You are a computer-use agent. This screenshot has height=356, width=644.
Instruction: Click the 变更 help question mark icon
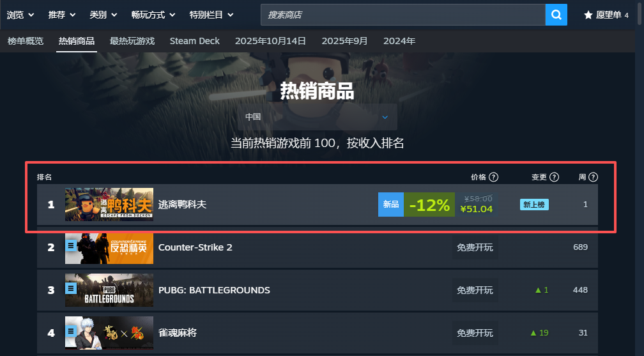click(554, 177)
